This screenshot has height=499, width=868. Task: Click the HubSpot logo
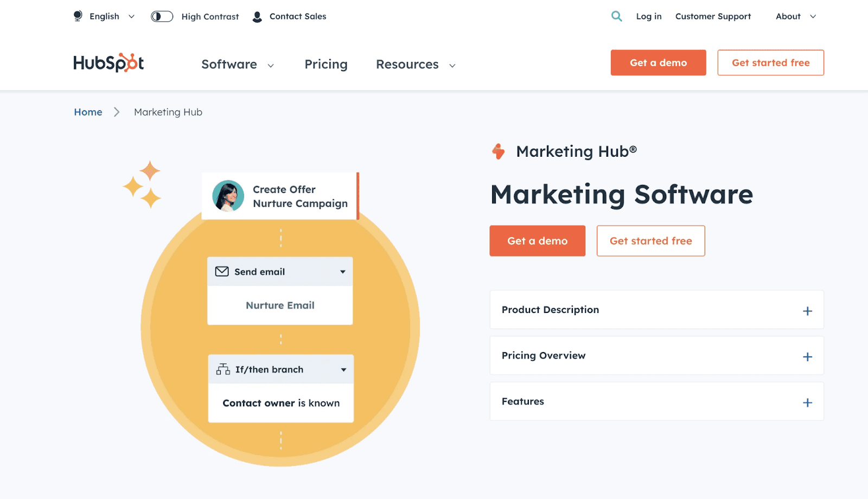108,63
